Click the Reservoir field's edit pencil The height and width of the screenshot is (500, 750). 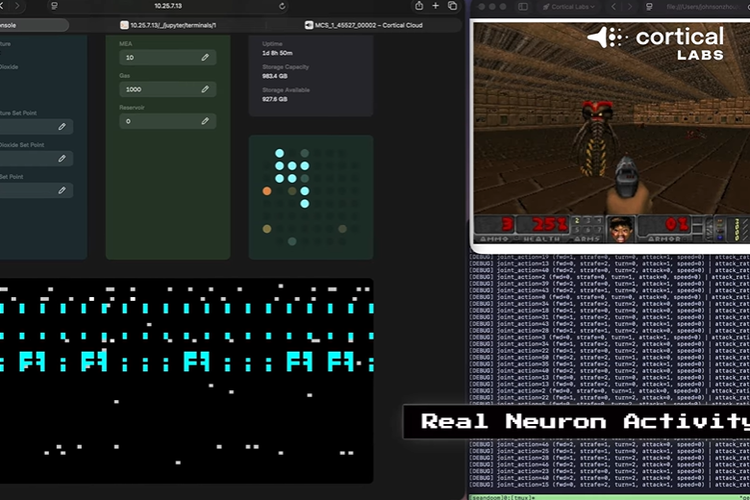pyautogui.click(x=205, y=121)
